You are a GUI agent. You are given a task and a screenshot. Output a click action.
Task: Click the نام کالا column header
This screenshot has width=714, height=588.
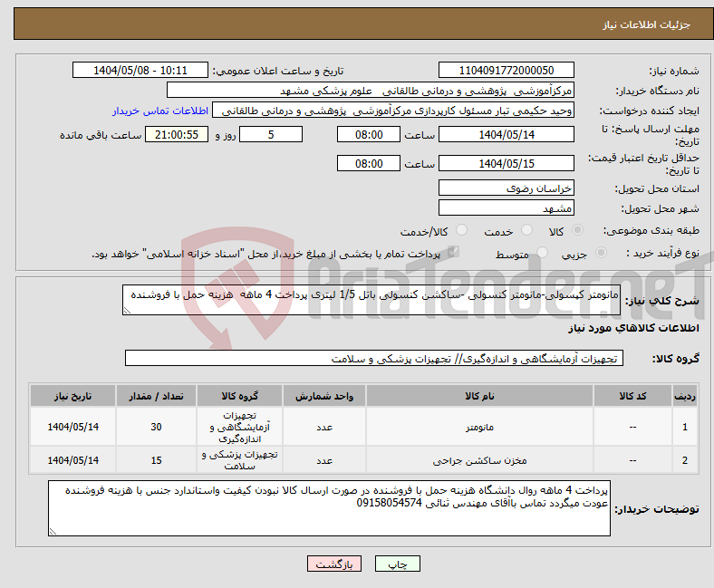479,396
